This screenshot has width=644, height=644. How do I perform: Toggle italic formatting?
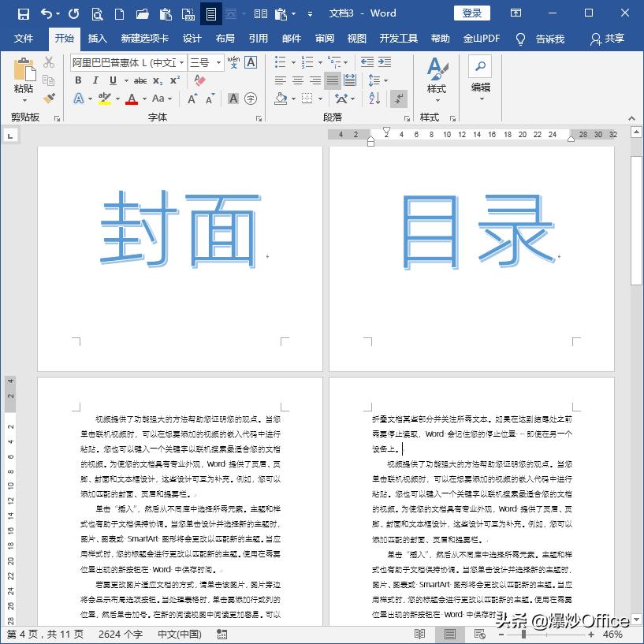tap(95, 80)
